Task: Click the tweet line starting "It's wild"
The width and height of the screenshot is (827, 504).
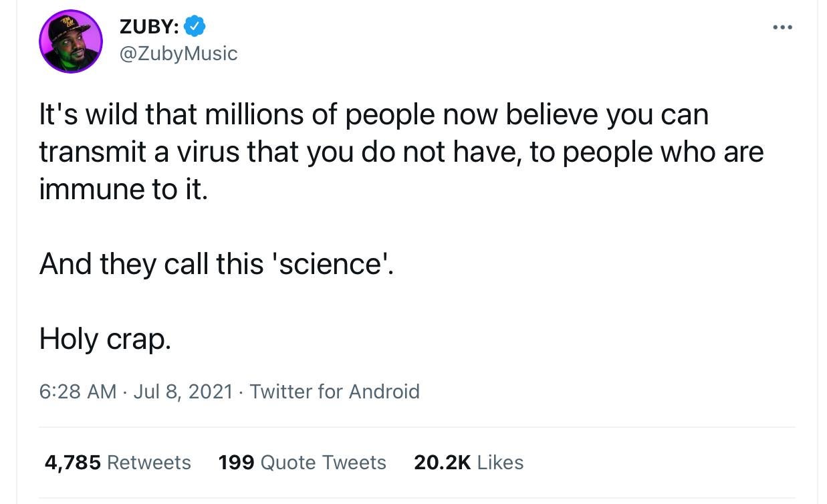Action: pyautogui.click(x=374, y=115)
